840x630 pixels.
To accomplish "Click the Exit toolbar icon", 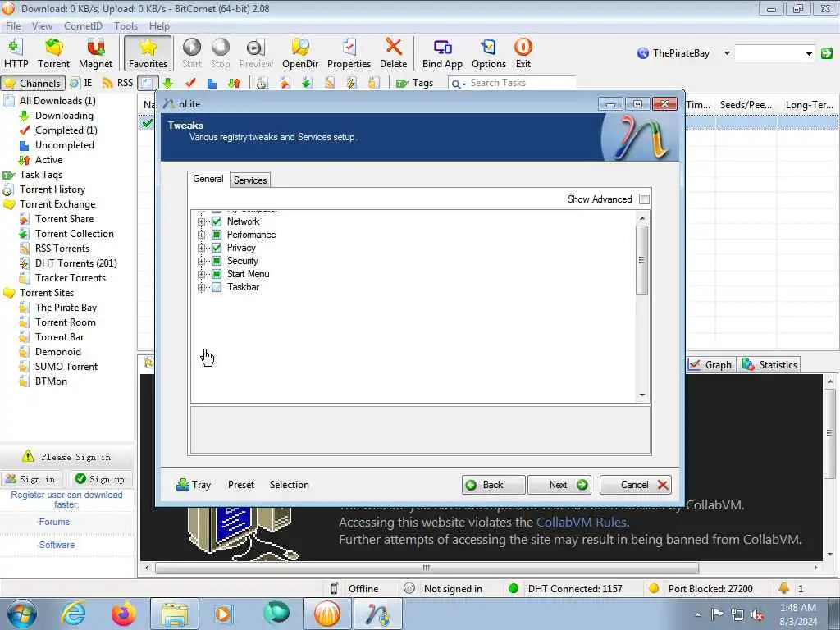I will 523,53.
